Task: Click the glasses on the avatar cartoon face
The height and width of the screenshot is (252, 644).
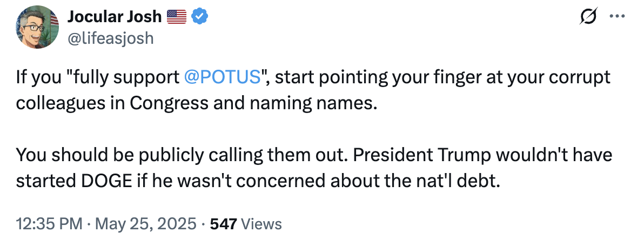Action: pyautogui.click(x=34, y=28)
